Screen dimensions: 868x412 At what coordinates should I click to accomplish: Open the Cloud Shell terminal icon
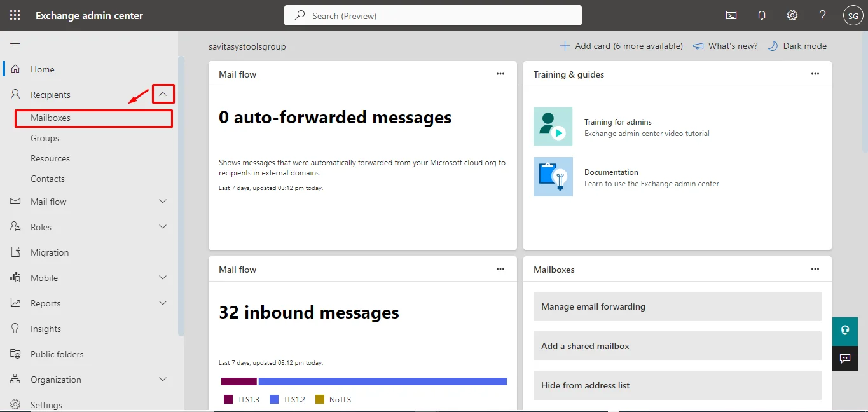coord(731,15)
